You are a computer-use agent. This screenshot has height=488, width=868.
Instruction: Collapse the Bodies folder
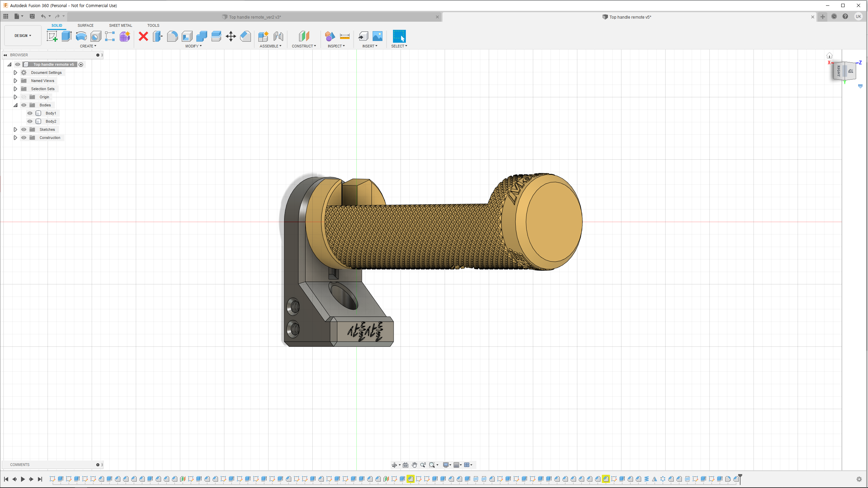pyautogui.click(x=15, y=105)
